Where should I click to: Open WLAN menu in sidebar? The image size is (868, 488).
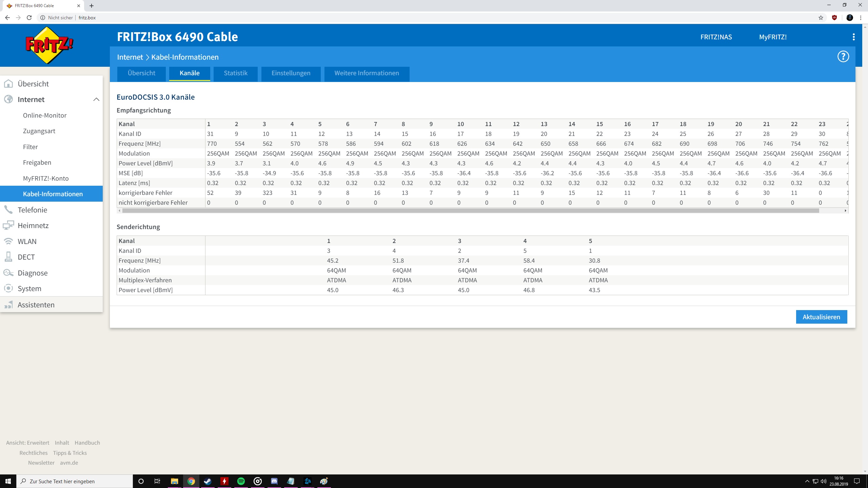[x=27, y=241]
